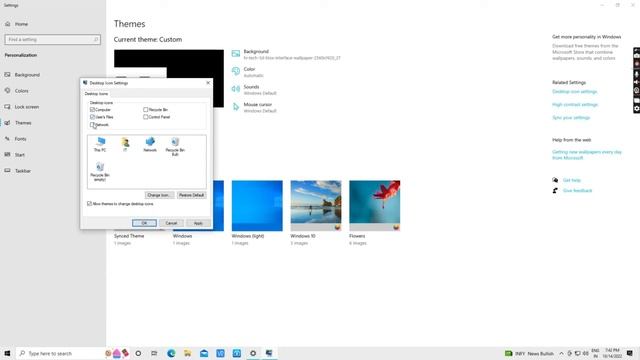The height and width of the screenshot is (360, 640).
Task: Open Fonts in Personalization sidebar
Action: point(20,139)
